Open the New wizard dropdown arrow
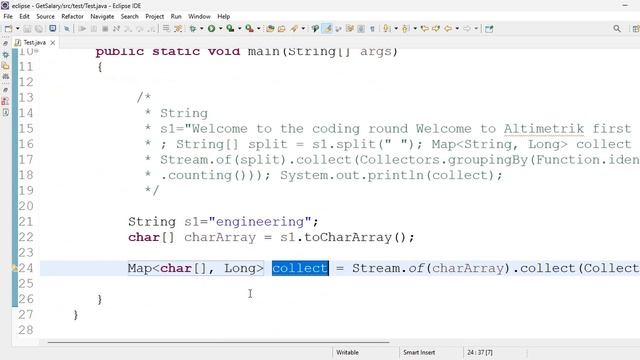The image size is (640, 360). tap(18, 29)
